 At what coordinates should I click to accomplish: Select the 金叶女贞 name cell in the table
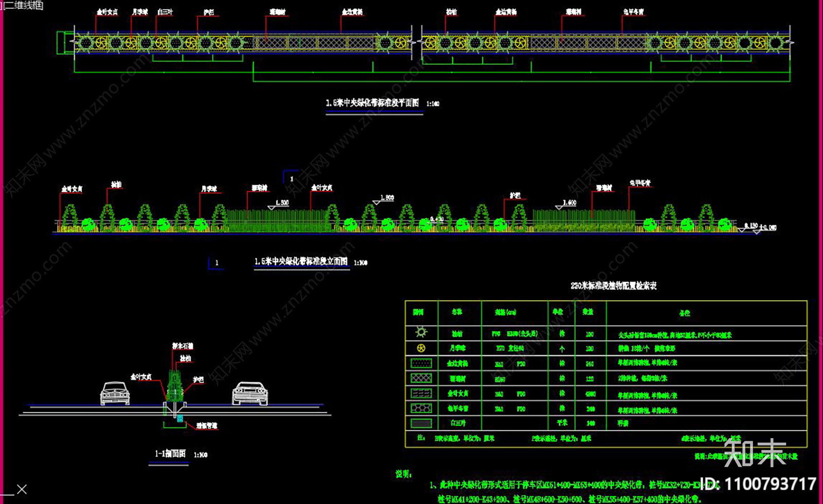pos(457,393)
